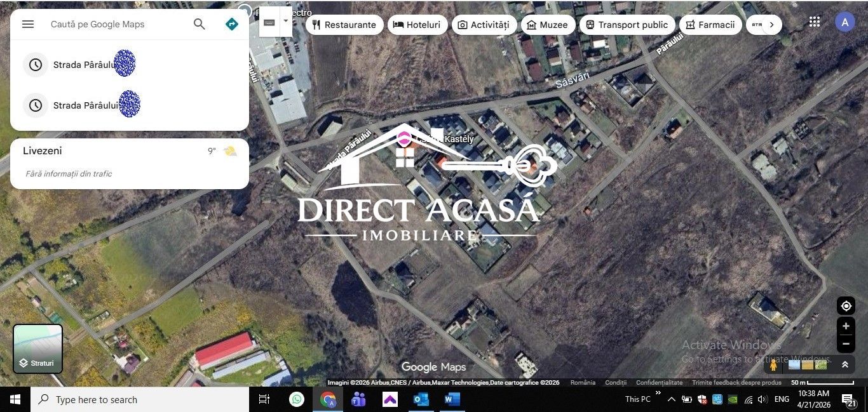Activate the Street View pegman
The height and width of the screenshot is (412, 868).
click(773, 365)
